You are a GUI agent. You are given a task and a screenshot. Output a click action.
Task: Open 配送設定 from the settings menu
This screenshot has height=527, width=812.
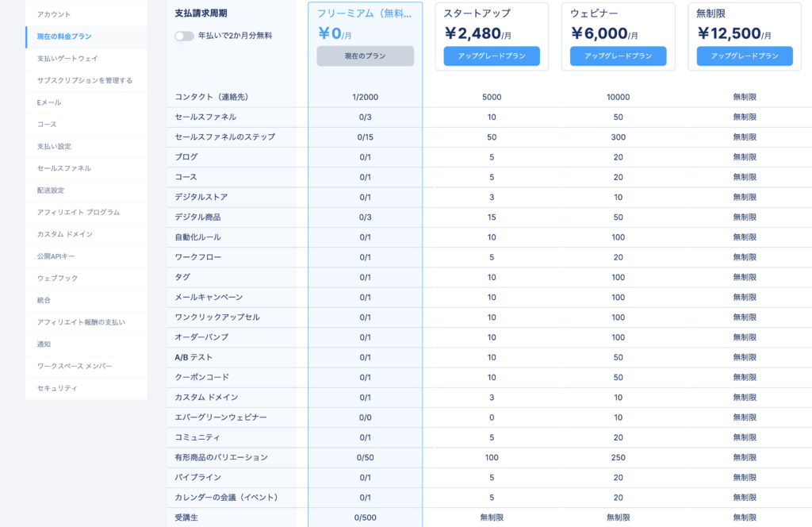[x=51, y=190]
